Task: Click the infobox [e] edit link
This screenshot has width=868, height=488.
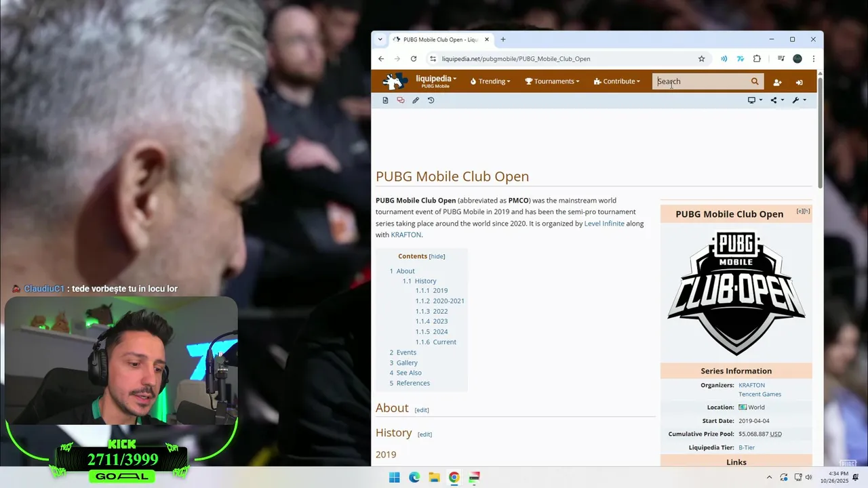Action: point(800,211)
